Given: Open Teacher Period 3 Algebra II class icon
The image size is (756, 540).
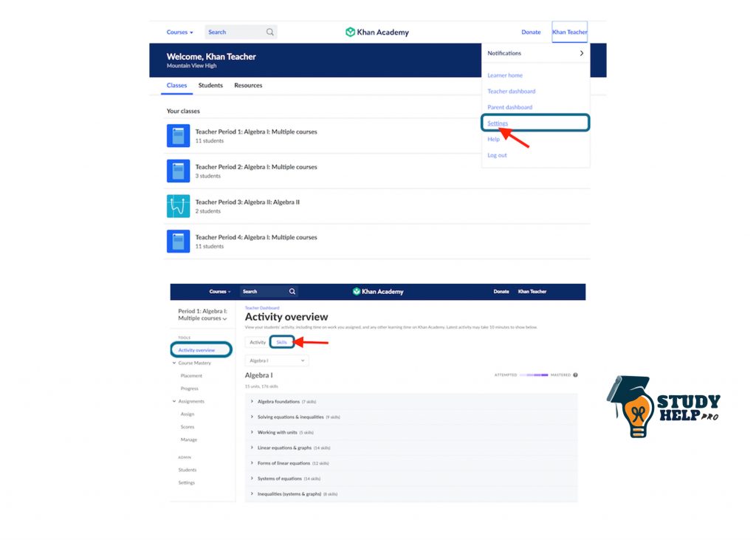Looking at the screenshot, I should click(179, 206).
